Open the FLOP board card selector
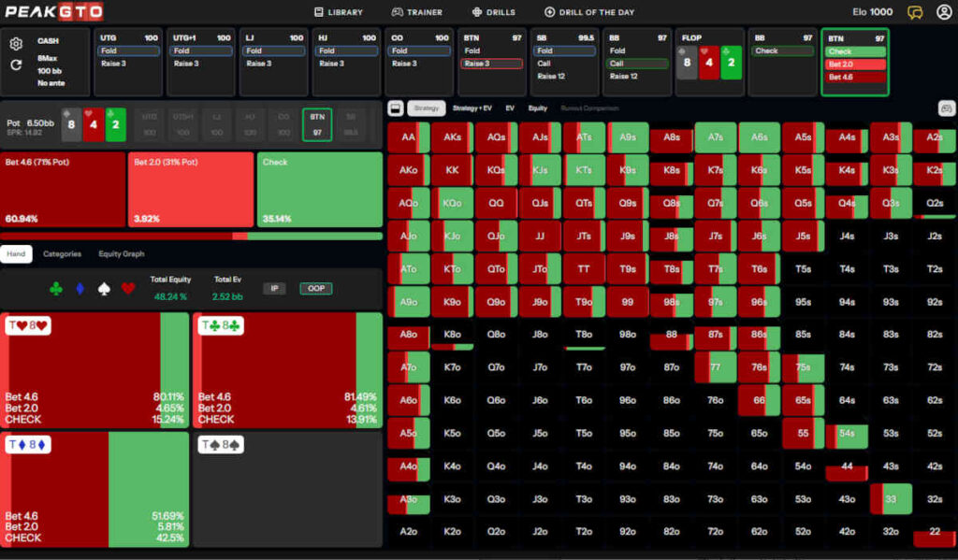958x560 pixels. (709, 62)
